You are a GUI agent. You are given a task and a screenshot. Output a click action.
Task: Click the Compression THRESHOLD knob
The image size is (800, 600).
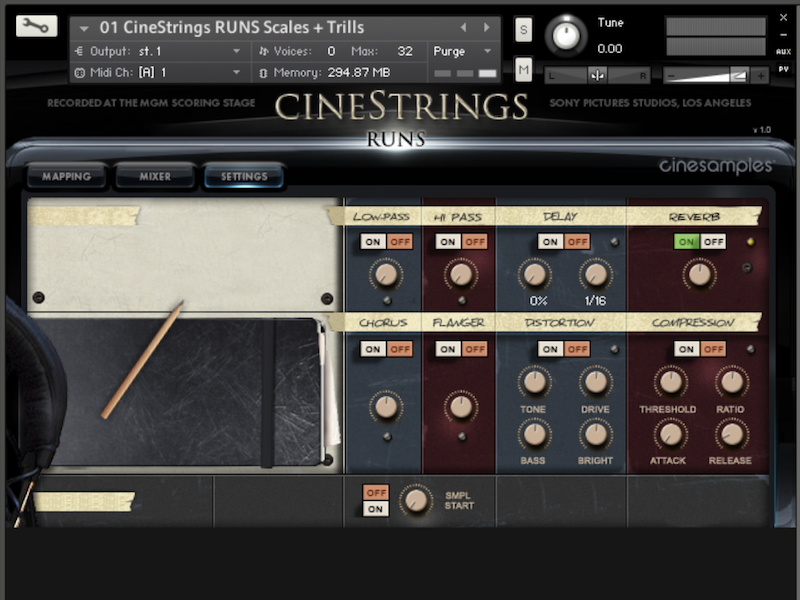[x=670, y=382]
